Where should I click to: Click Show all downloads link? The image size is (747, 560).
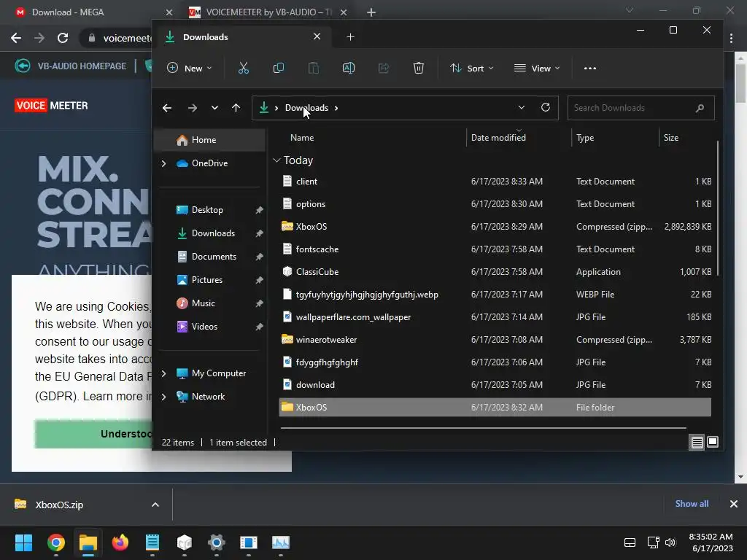(x=692, y=504)
